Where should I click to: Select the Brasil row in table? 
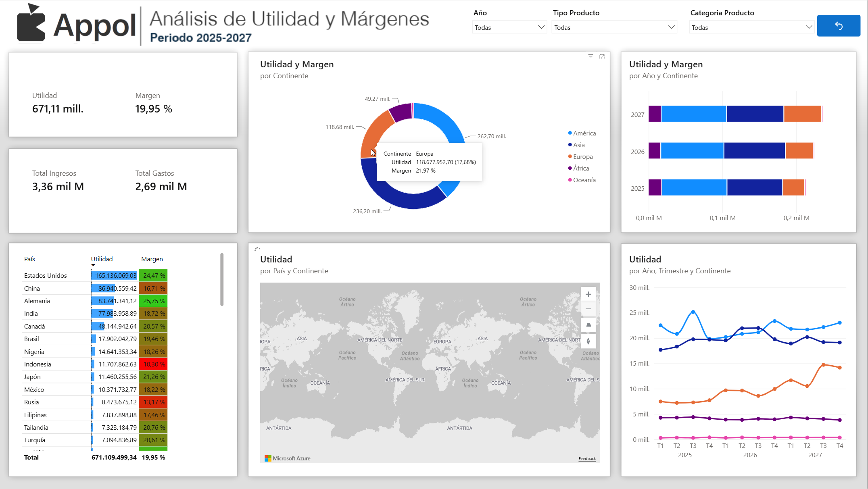(94, 339)
